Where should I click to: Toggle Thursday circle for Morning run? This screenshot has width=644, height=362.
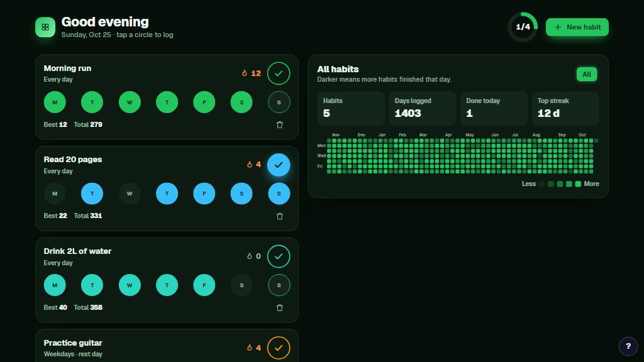(167, 102)
